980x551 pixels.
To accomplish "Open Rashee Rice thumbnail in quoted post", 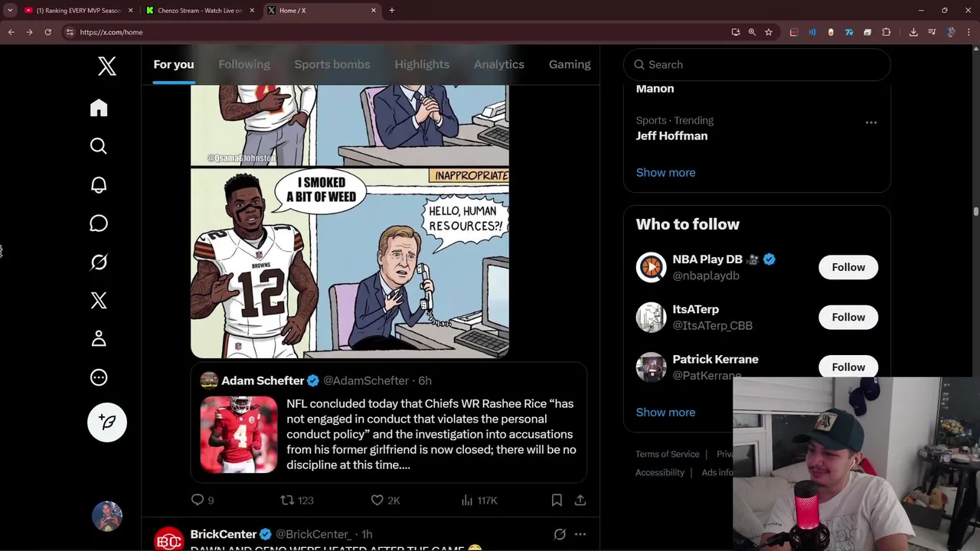I will click(239, 434).
